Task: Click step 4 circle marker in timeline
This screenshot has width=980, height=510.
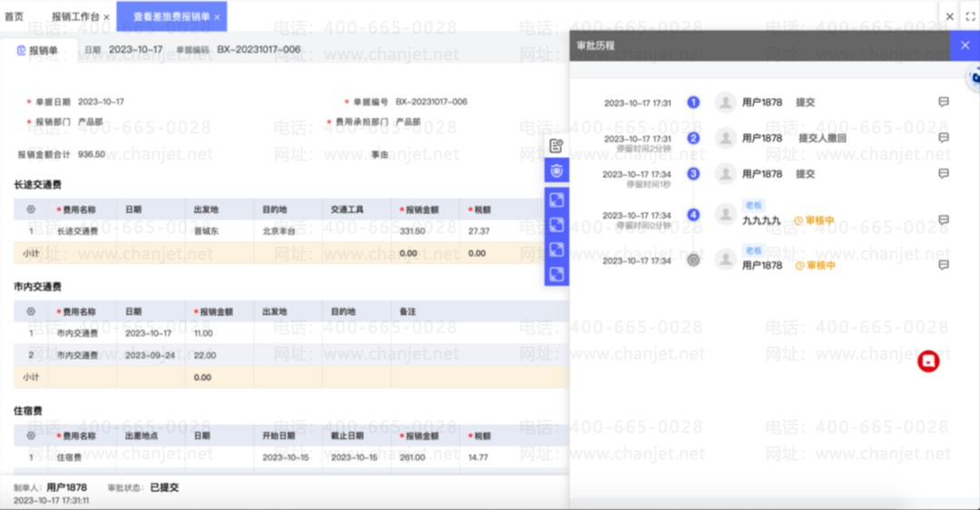Action: tap(693, 215)
